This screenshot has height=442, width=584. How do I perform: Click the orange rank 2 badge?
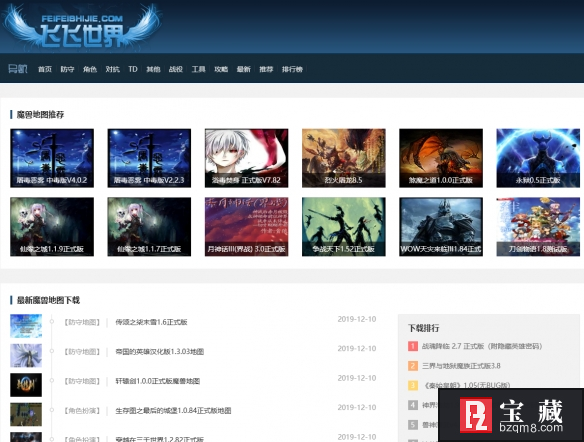pos(413,366)
